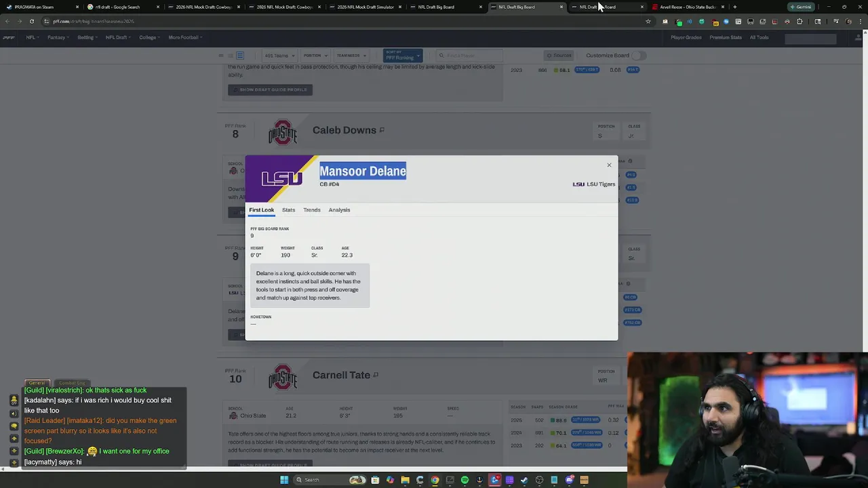Open File Explorer from the taskbar

(x=405, y=480)
